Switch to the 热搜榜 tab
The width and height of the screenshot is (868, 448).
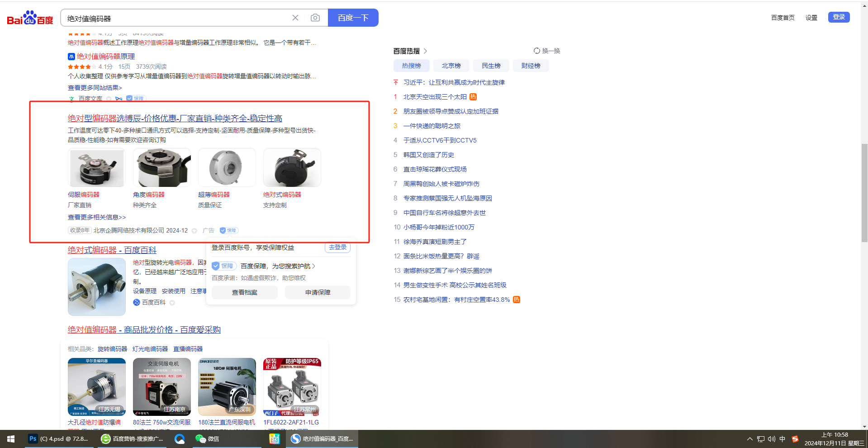click(x=412, y=66)
